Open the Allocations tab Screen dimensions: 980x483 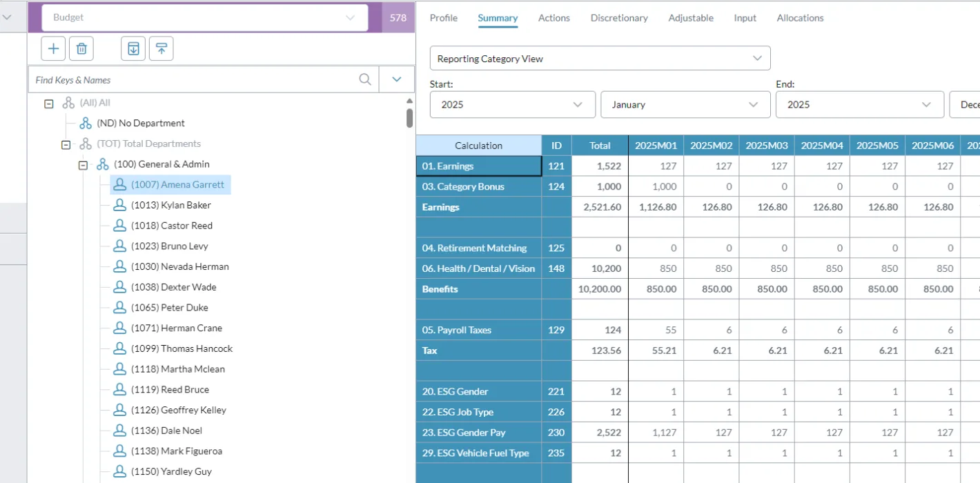pos(800,18)
